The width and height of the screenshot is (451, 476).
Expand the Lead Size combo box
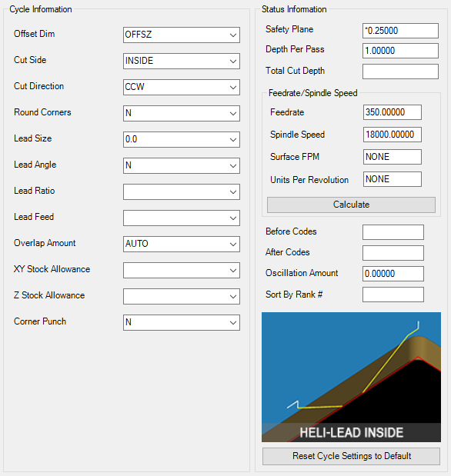(x=182, y=139)
